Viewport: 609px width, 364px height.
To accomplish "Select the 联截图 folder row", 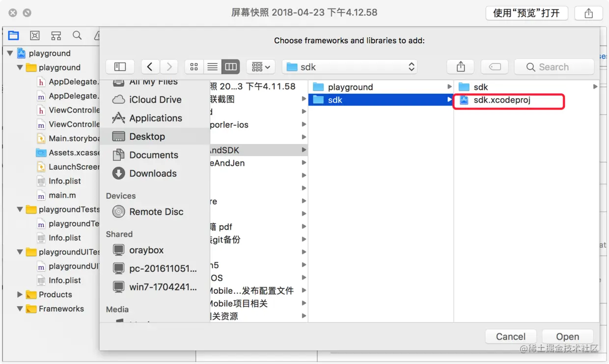I will (x=259, y=99).
